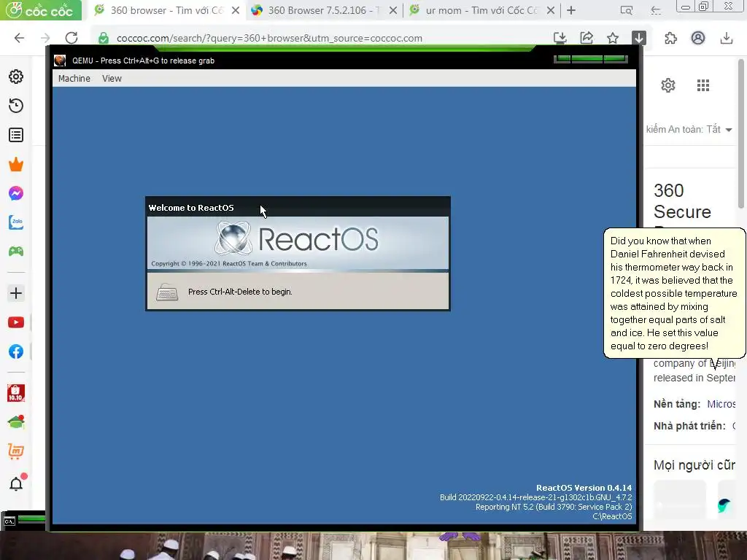Open a new browser tab

pyautogui.click(x=571, y=10)
